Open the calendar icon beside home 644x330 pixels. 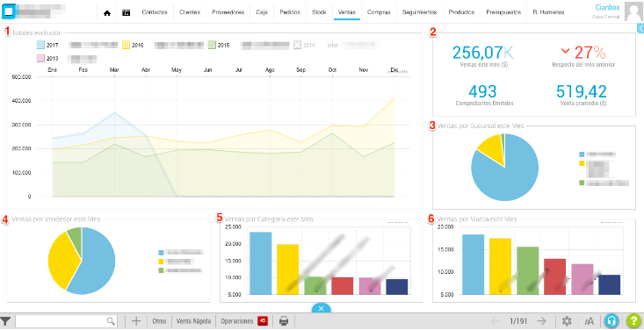click(x=127, y=12)
